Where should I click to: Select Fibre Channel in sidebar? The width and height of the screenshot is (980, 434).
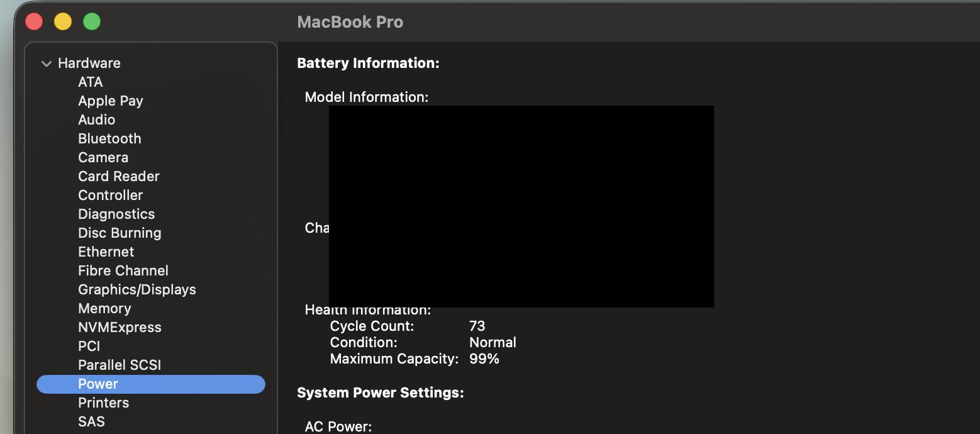(123, 270)
